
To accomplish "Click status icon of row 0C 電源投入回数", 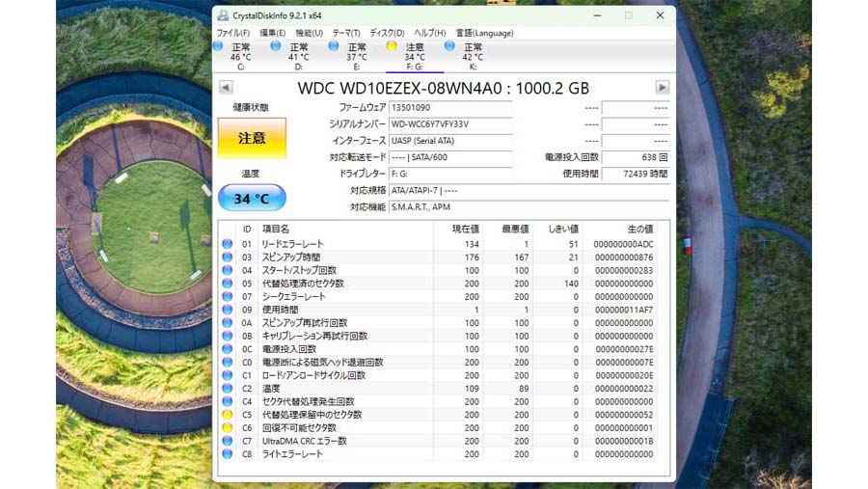I will coord(227,349).
